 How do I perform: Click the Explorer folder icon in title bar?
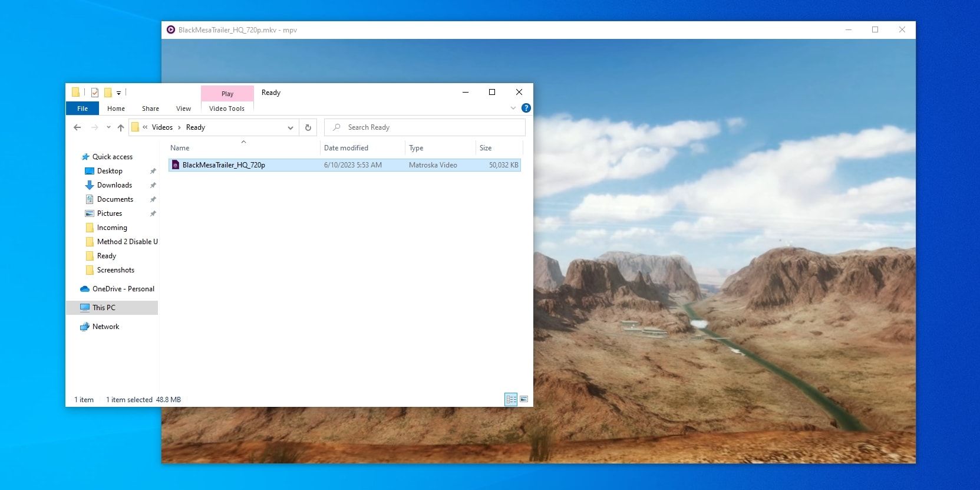click(x=75, y=93)
